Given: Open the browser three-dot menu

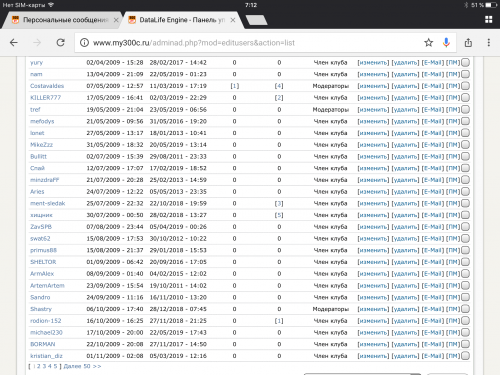Looking at the screenshot, I should click(489, 43).
